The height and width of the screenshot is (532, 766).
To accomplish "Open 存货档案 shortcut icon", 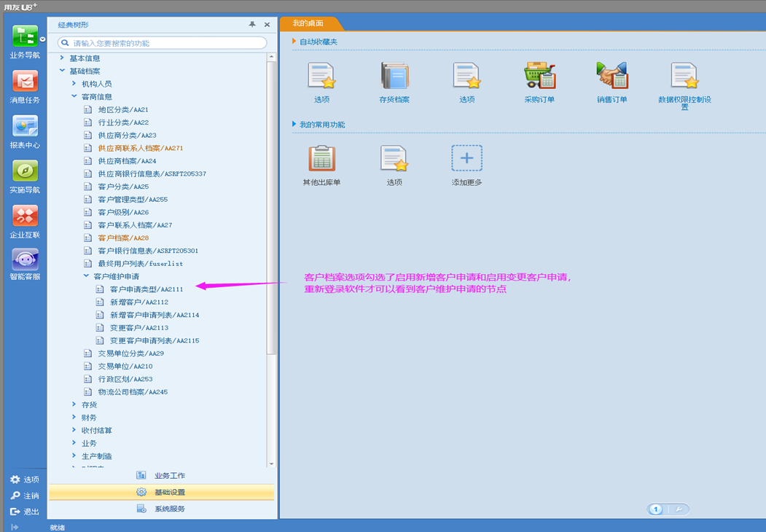I will (x=394, y=76).
